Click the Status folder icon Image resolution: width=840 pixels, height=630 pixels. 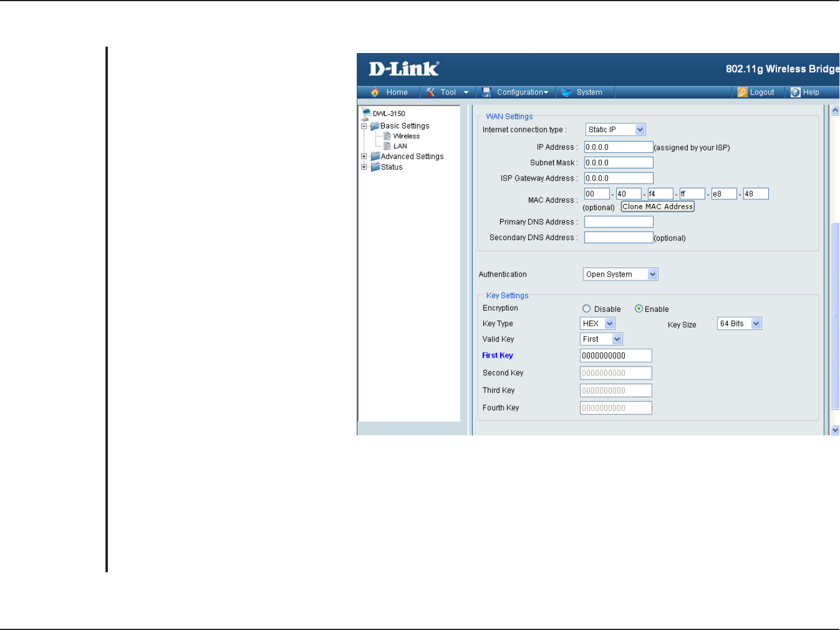point(375,167)
